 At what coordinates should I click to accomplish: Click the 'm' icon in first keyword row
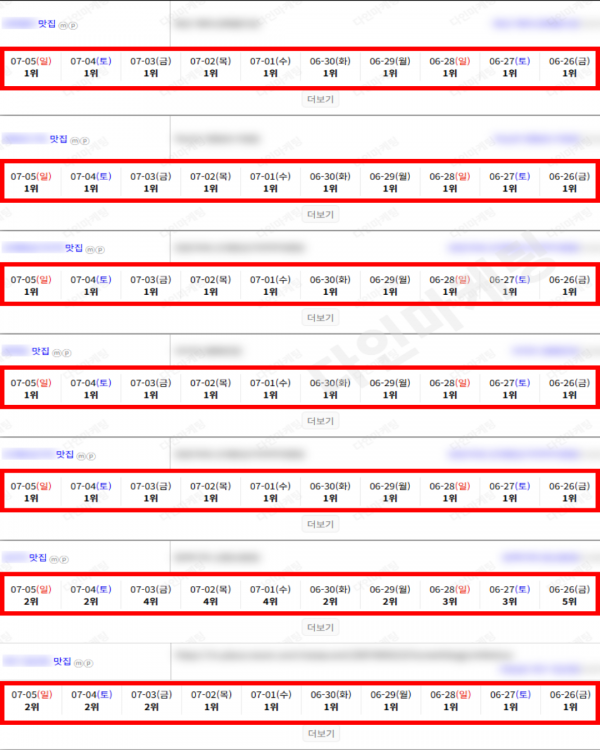63,26
